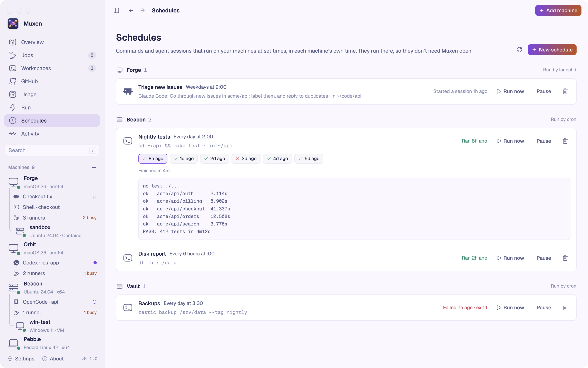Click the terminal icon on Nightly tests
588x368 pixels.
[x=128, y=141]
